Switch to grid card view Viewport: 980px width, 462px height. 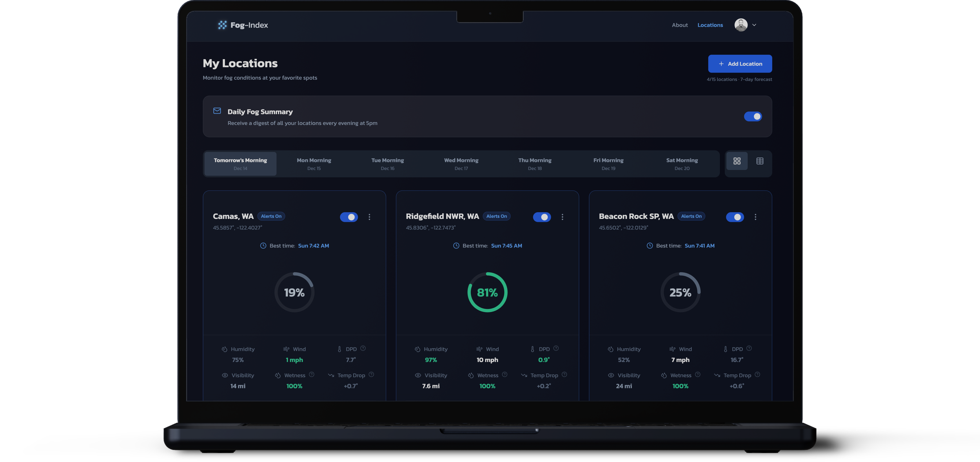click(737, 161)
